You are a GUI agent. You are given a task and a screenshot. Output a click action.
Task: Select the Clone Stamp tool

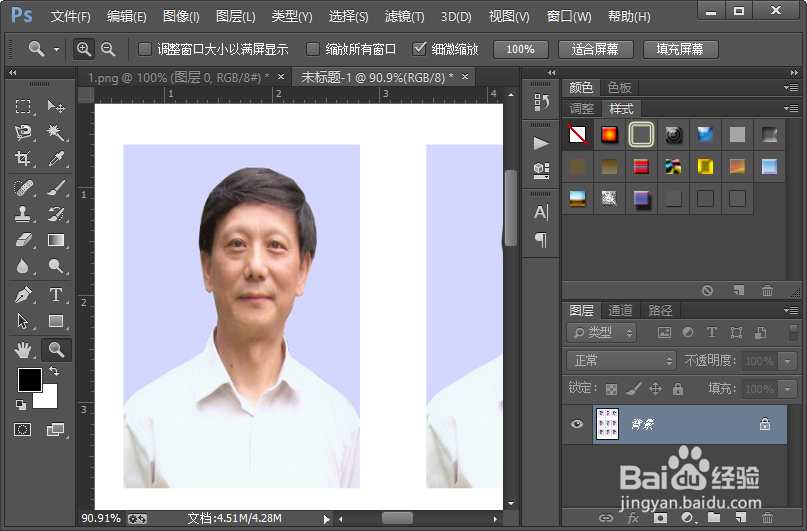point(23,214)
